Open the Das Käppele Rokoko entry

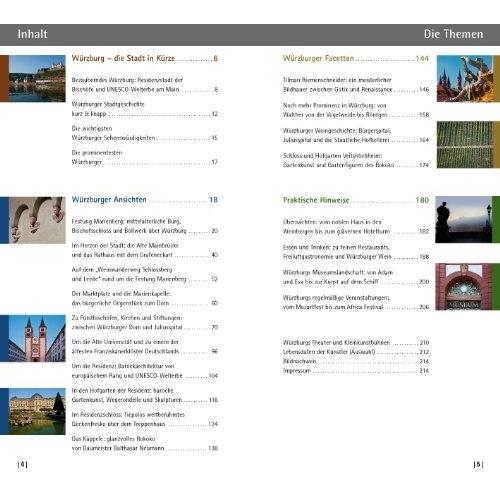(145, 443)
